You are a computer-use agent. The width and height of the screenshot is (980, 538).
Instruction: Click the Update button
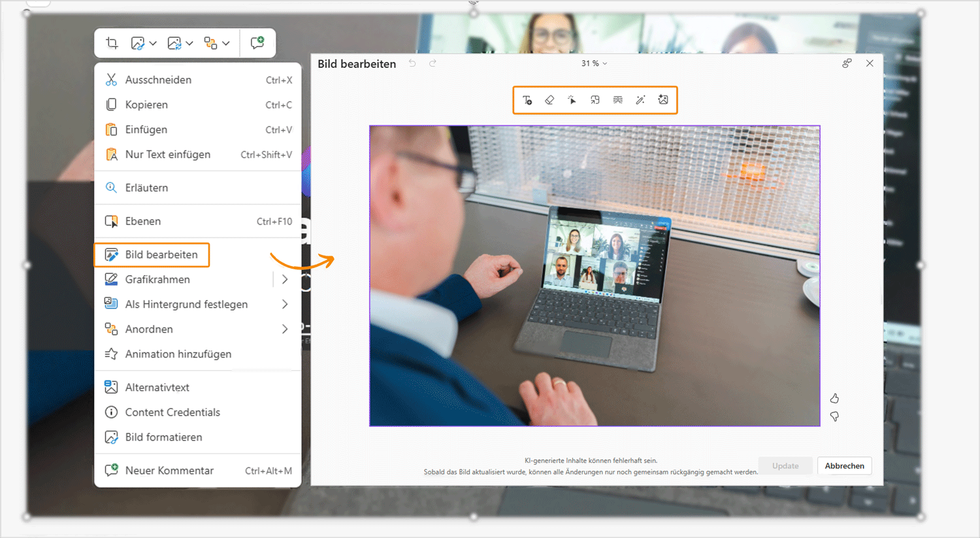(x=785, y=466)
